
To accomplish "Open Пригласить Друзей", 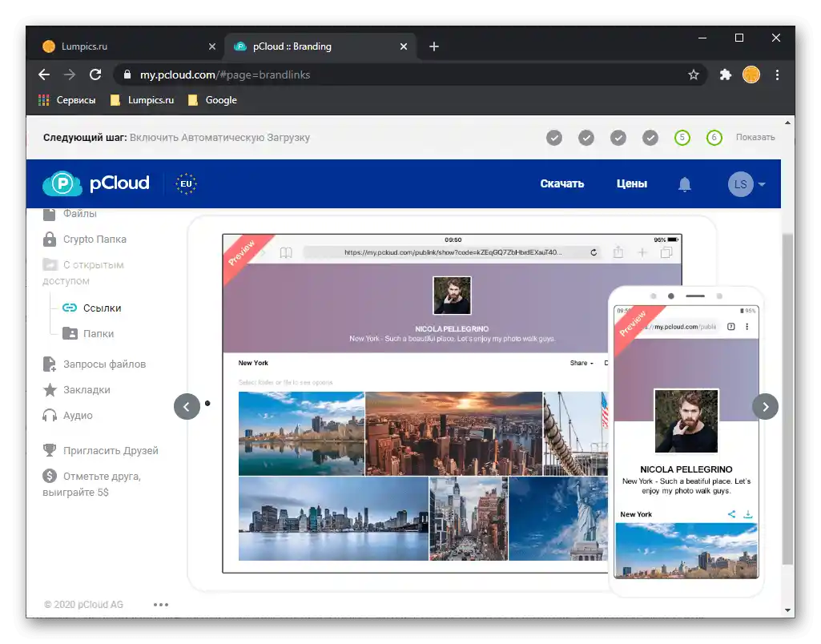I will 101,450.
